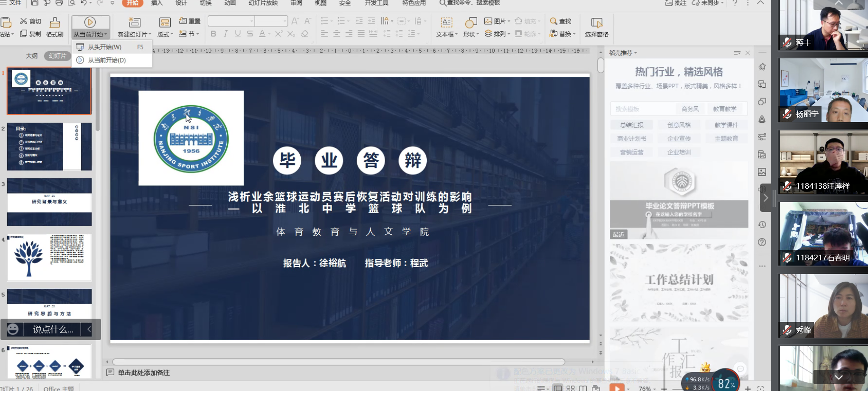
Task: Switch to the 大纲 outline view tab
Action: click(32, 56)
